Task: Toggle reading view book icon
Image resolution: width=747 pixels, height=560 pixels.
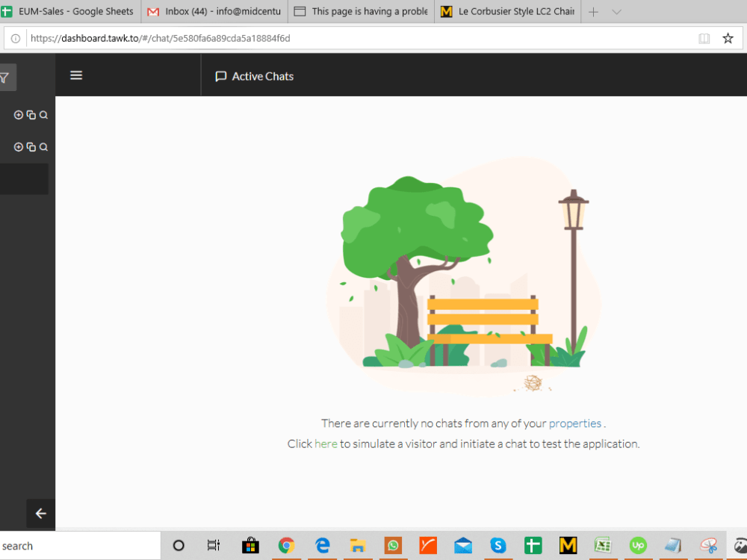Action: pos(704,39)
